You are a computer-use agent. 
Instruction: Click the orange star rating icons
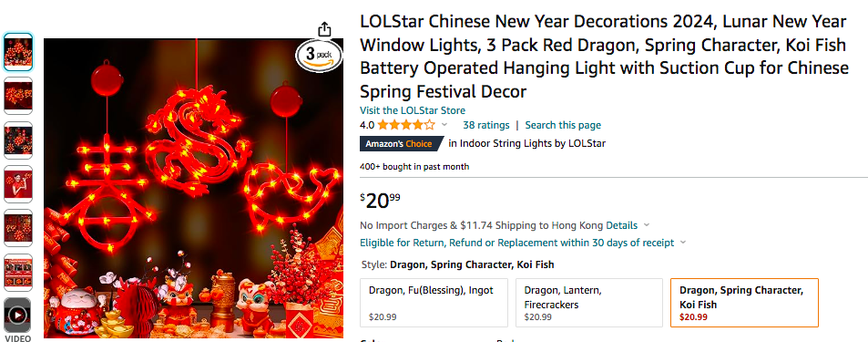406,125
